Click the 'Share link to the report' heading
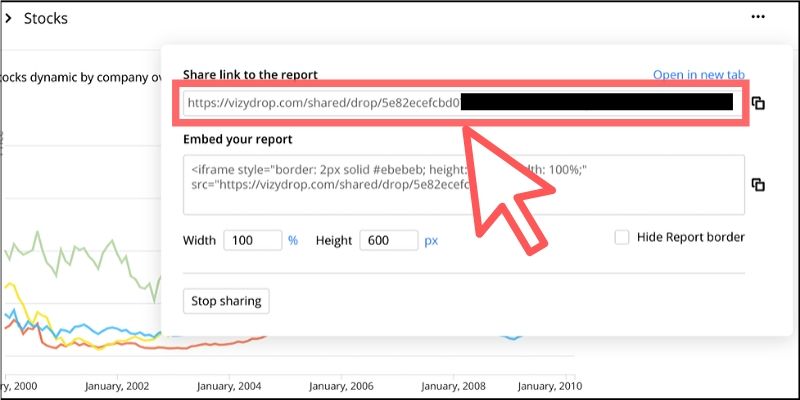 pyautogui.click(x=250, y=75)
